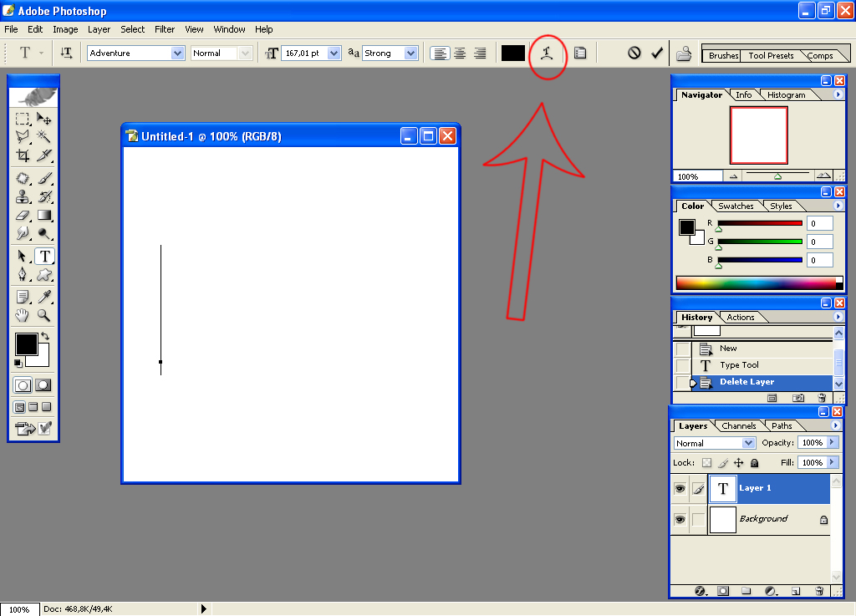Image resolution: width=856 pixels, height=616 pixels.
Task: Open the Adventure font family dropdown
Action: (x=177, y=53)
